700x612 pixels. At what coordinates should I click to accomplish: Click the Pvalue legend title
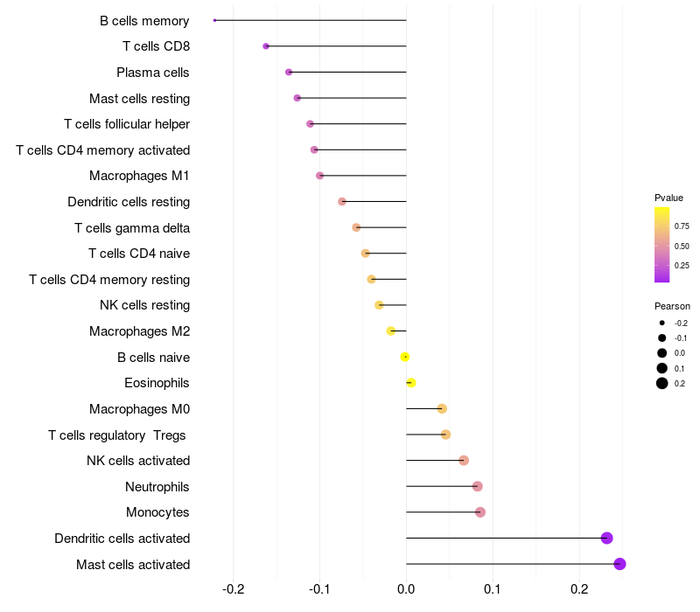[668, 198]
